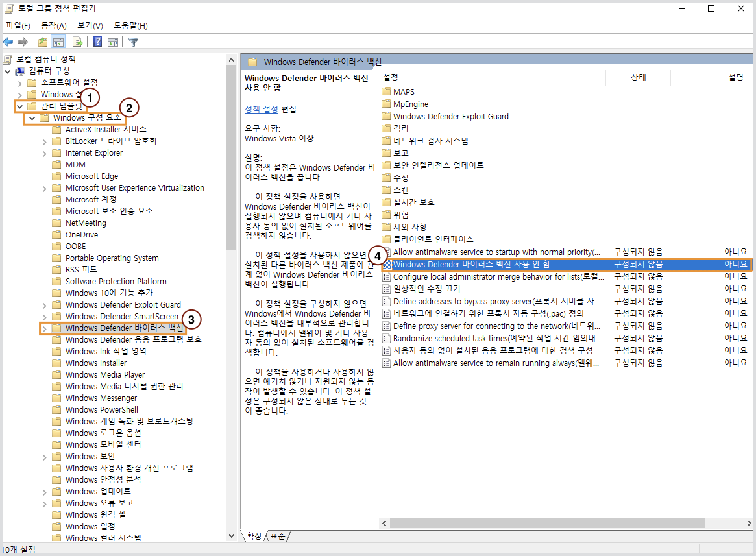Select Windows Media Player tree item
Image resolution: width=756 pixels, height=556 pixels.
(105, 375)
